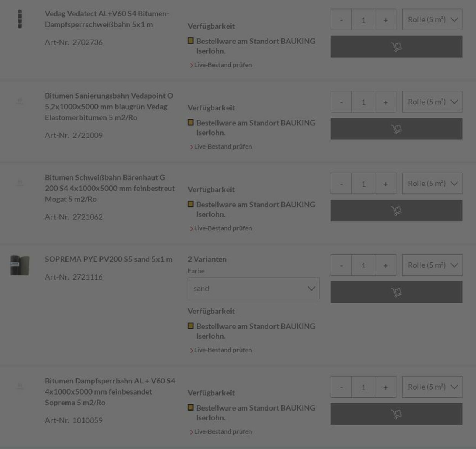Click article number 2702736
Image resolution: width=476 pixels, height=449 pixels.
(x=88, y=42)
